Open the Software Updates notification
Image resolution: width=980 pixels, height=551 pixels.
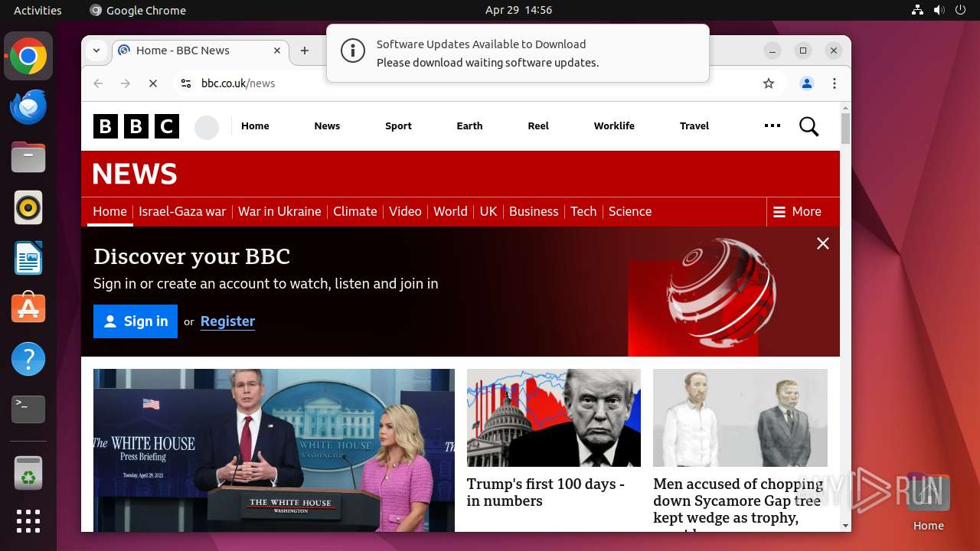click(x=518, y=54)
